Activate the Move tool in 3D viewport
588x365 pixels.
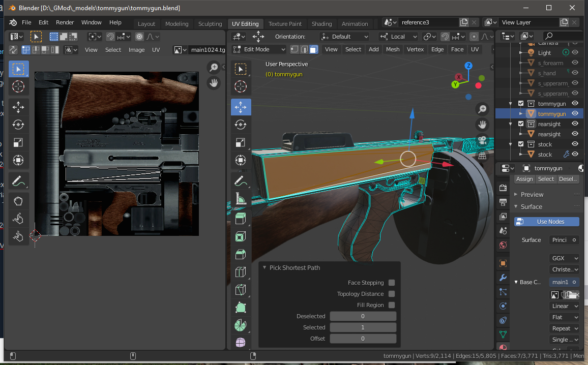(241, 107)
